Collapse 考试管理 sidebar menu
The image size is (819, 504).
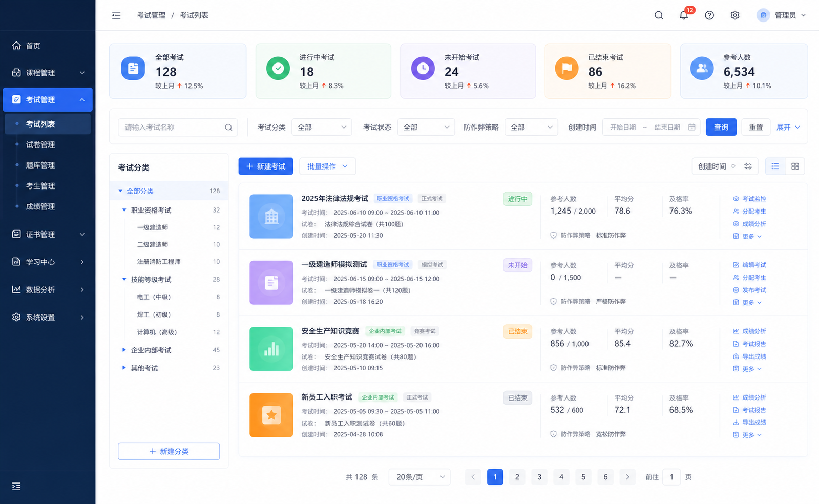(48, 99)
